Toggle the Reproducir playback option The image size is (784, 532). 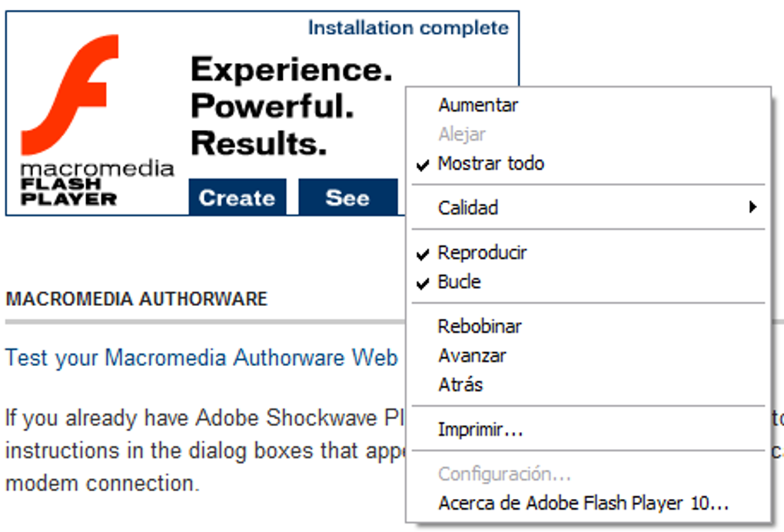pos(482,253)
